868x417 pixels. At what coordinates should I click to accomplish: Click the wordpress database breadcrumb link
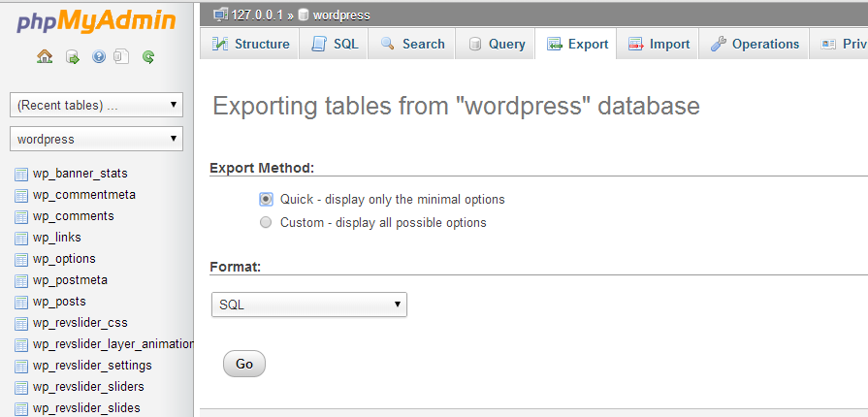pos(341,15)
